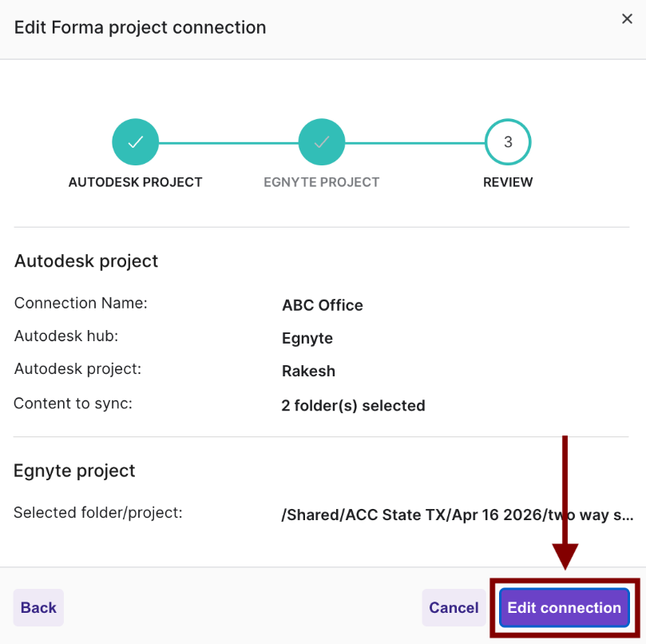The height and width of the screenshot is (644, 646).
Task: Click the step connector line between steps
Action: click(x=228, y=141)
